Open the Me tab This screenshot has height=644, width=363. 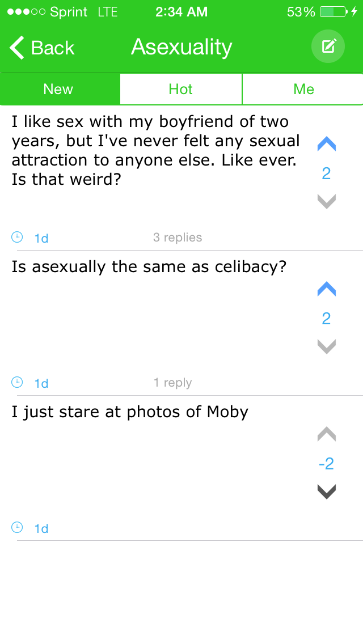(303, 88)
